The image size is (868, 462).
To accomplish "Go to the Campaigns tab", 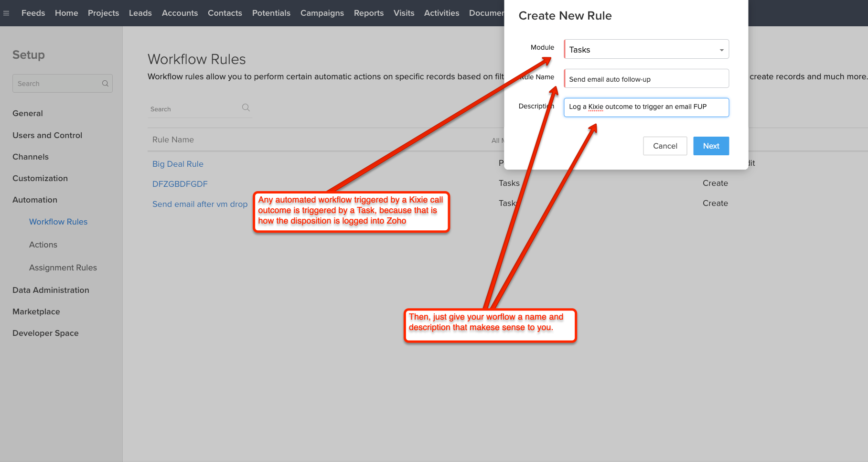I will point(322,13).
